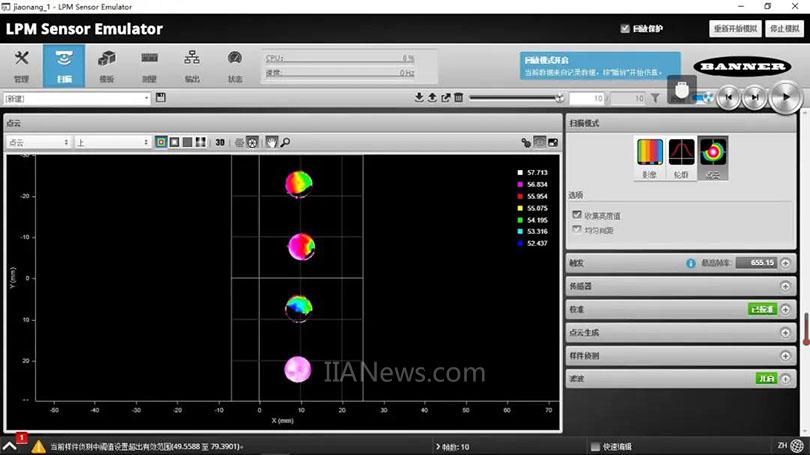The height and width of the screenshot is (455, 810).
Task: Click the save floppy disk icon
Action: coord(161,98)
